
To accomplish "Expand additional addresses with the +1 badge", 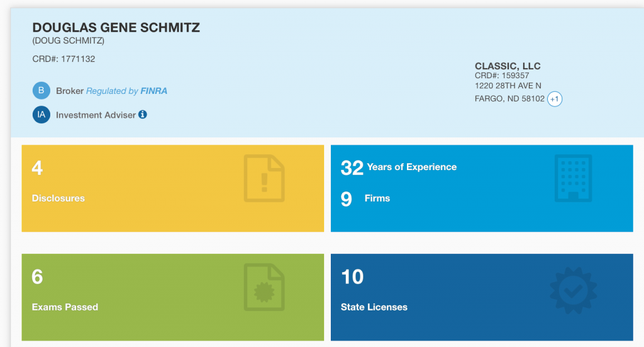I will 554,100.
